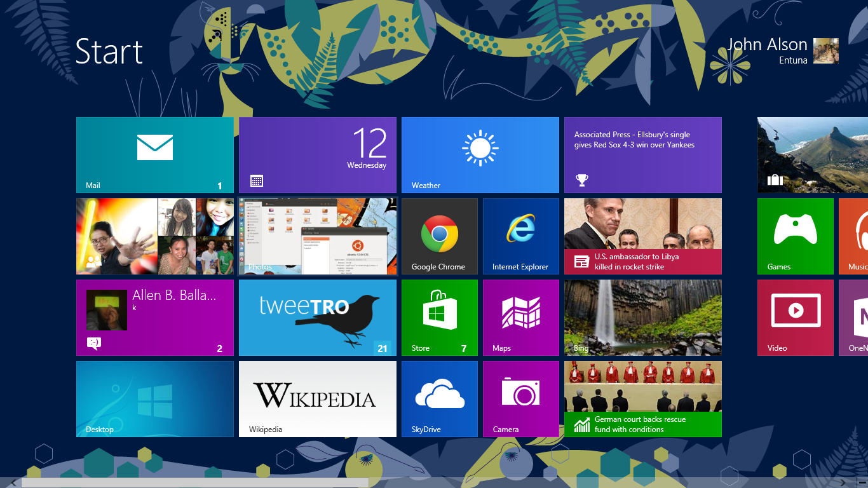Open the Maps app
868x488 pixels.
(x=520, y=317)
